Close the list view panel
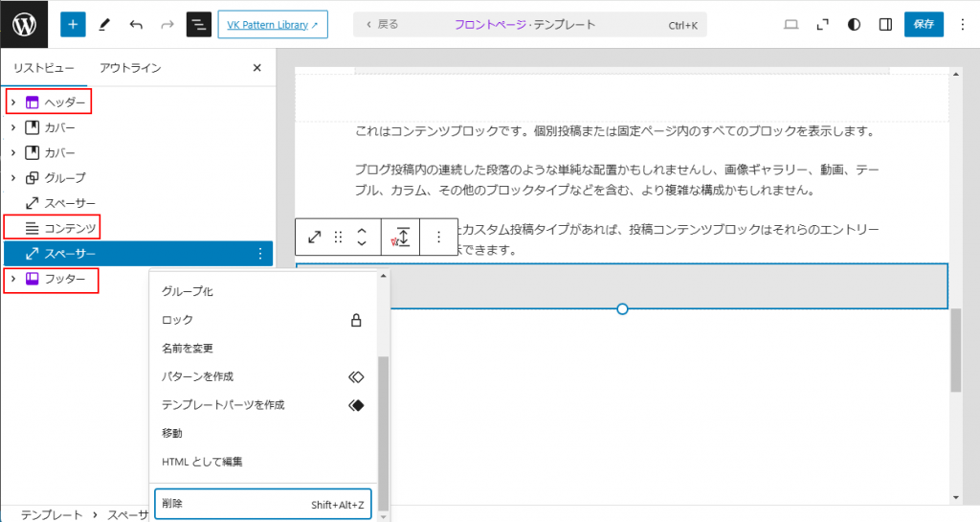 pyautogui.click(x=256, y=68)
